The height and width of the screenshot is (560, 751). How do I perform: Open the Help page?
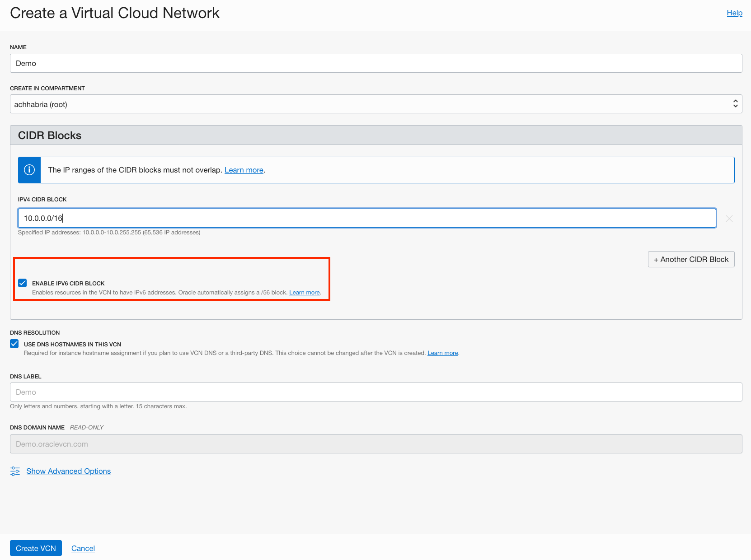pyautogui.click(x=734, y=13)
